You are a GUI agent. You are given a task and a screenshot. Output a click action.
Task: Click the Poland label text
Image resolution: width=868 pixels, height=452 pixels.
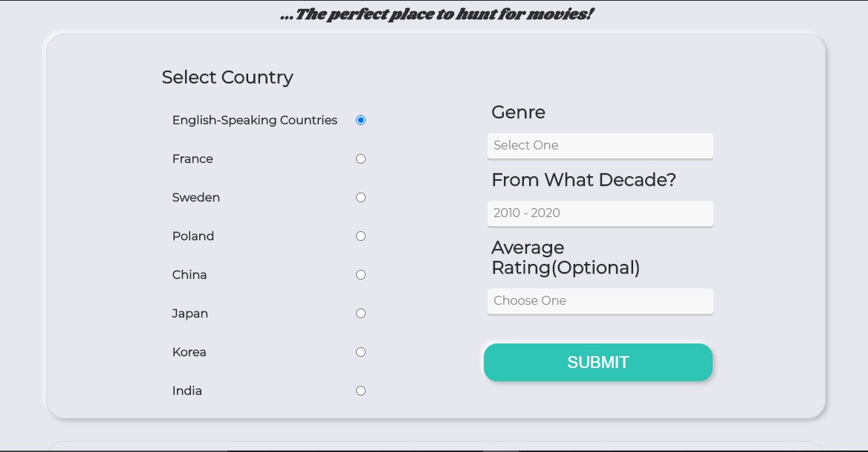click(193, 236)
